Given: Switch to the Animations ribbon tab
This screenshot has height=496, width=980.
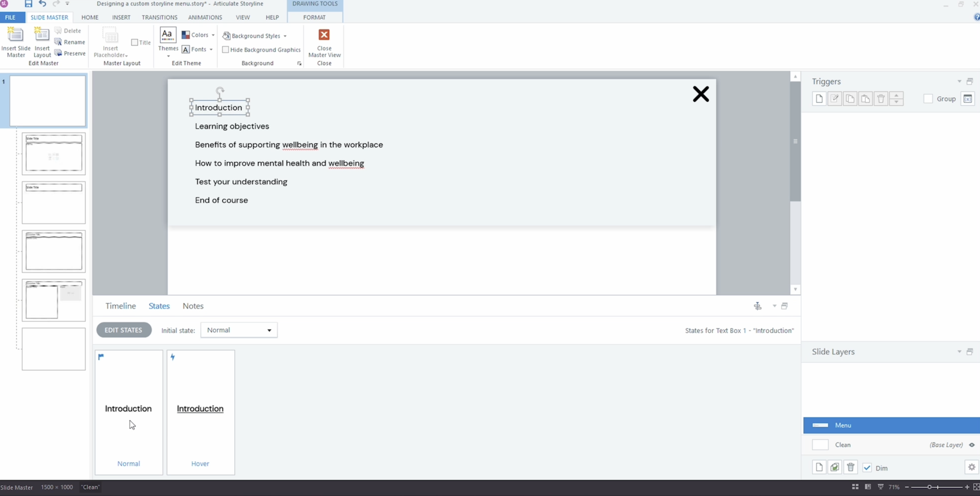Looking at the screenshot, I should coord(205,18).
